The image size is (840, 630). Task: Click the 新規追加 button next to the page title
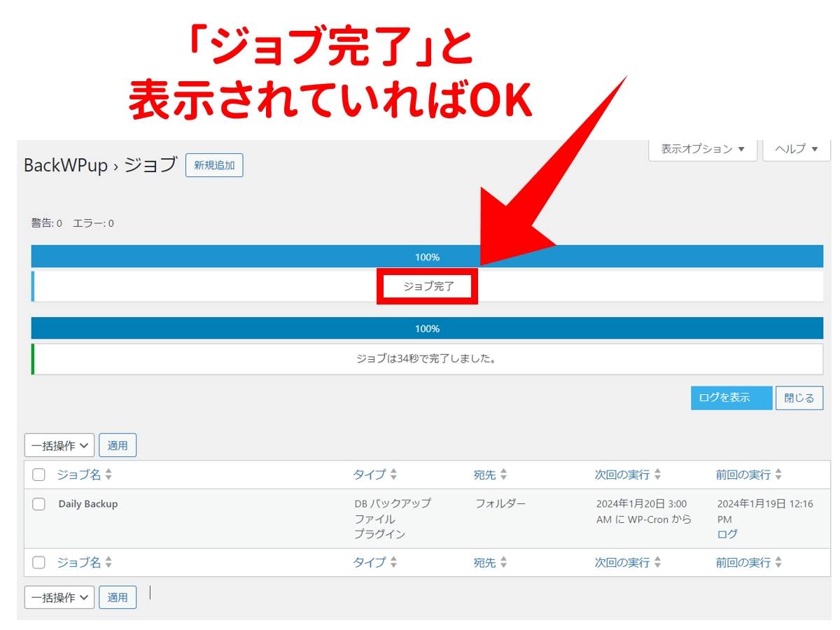[214, 166]
